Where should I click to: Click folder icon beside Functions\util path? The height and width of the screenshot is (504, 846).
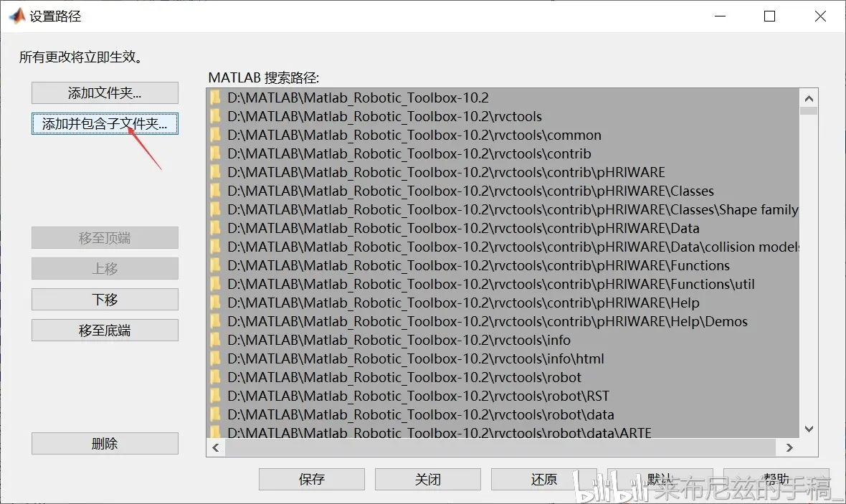[x=215, y=284]
